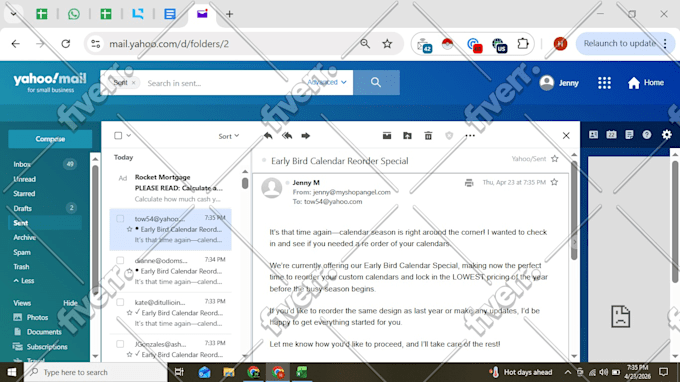Open the browser Extensions puzzle icon
This screenshot has width=680, height=382.
point(523,43)
